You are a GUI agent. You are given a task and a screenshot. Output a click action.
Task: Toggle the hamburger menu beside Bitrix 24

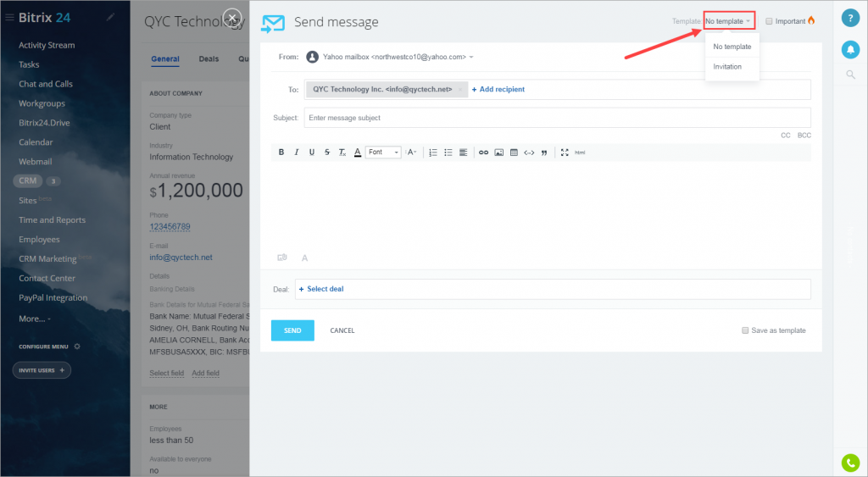click(9, 18)
